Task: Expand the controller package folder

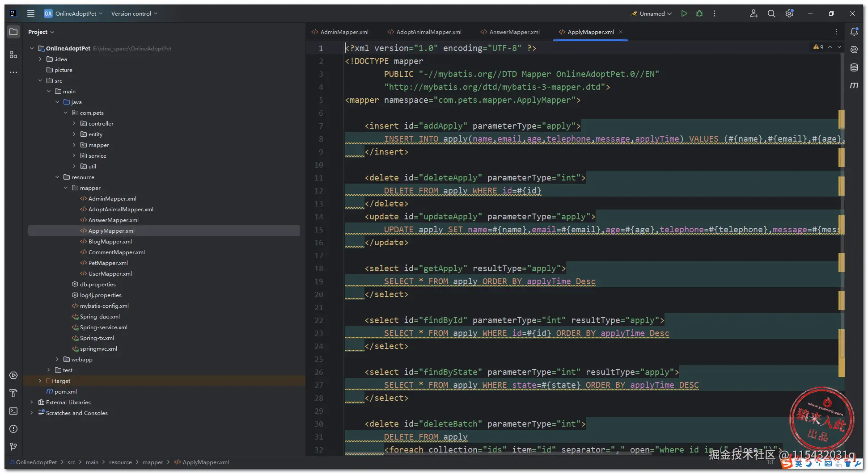Action: (74, 124)
